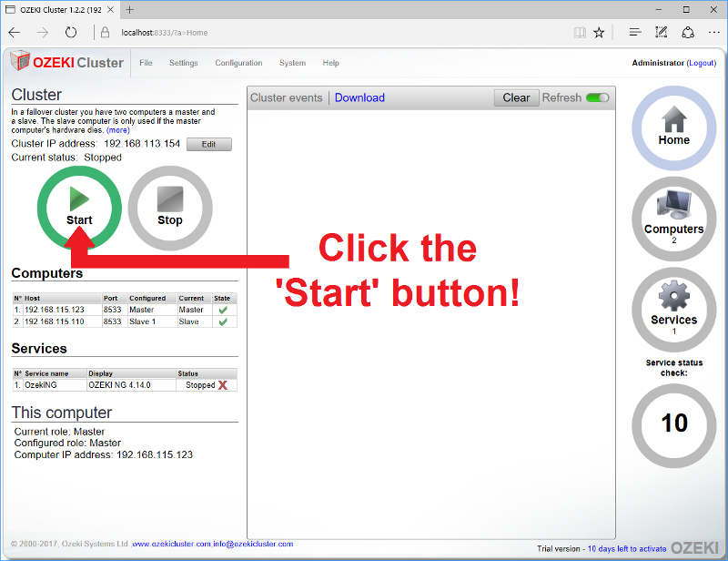Edit the cluster IP address
This screenshot has width=728, height=561.
[208, 144]
